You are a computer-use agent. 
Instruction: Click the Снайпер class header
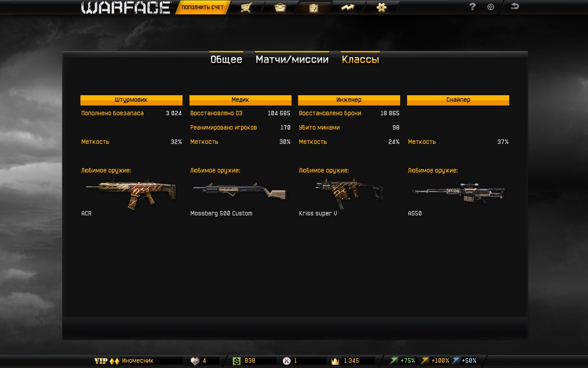click(x=458, y=100)
